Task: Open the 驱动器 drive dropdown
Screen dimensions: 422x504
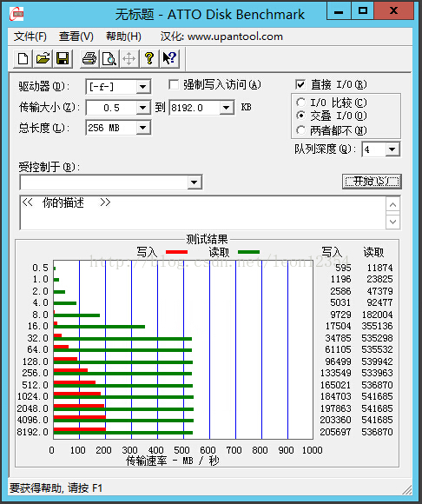Action: [x=142, y=87]
